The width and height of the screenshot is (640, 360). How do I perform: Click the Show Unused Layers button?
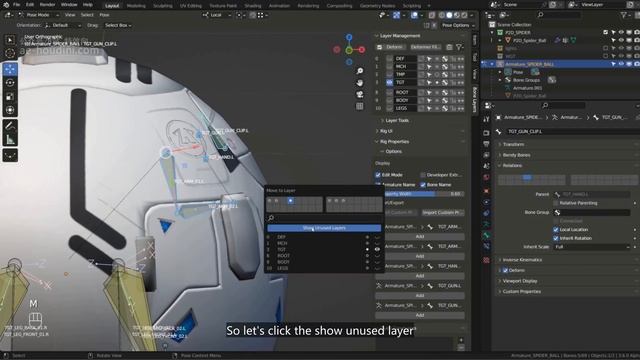(324, 228)
